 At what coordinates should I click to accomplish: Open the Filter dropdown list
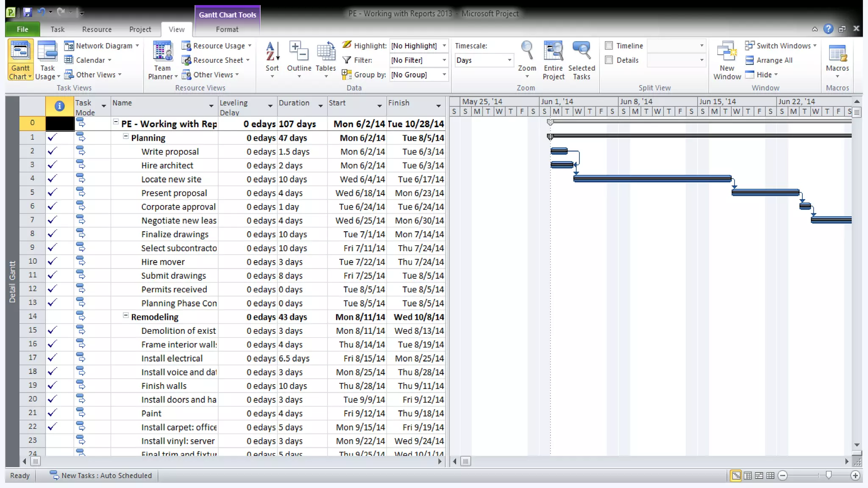click(444, 60)
